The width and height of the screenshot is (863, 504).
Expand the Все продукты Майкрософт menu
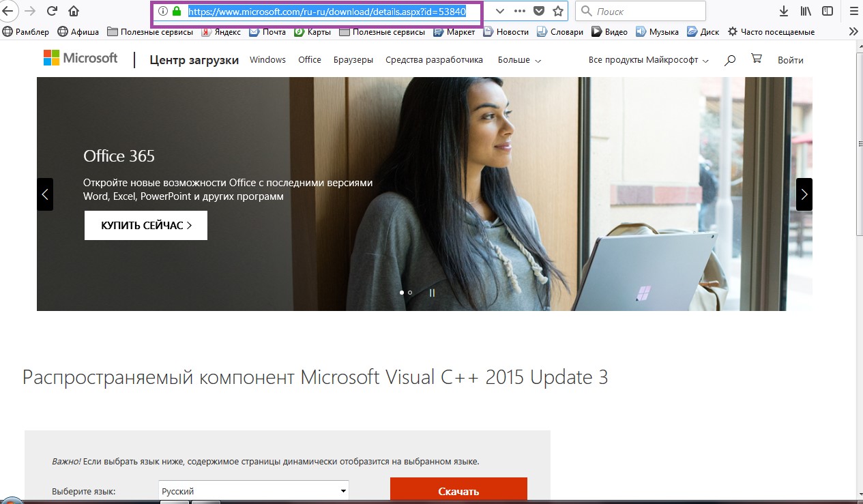[649, 60]
